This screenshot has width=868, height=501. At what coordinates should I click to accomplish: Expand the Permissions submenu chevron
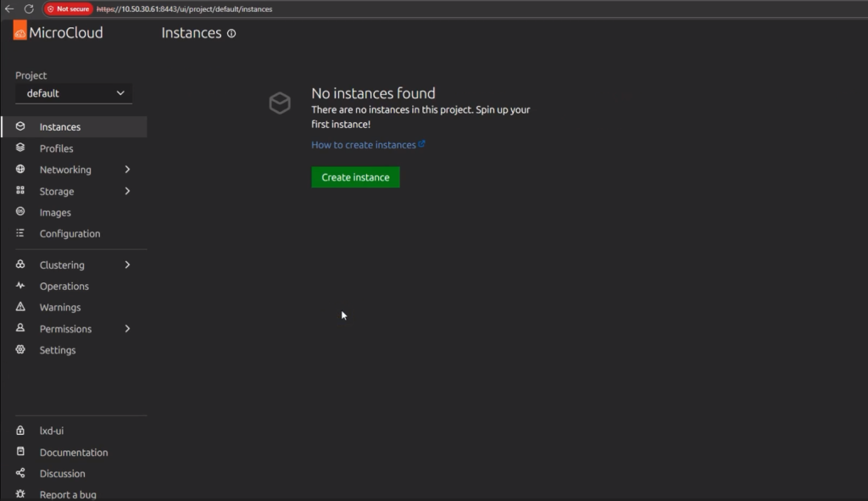click(x=128, y=329)
